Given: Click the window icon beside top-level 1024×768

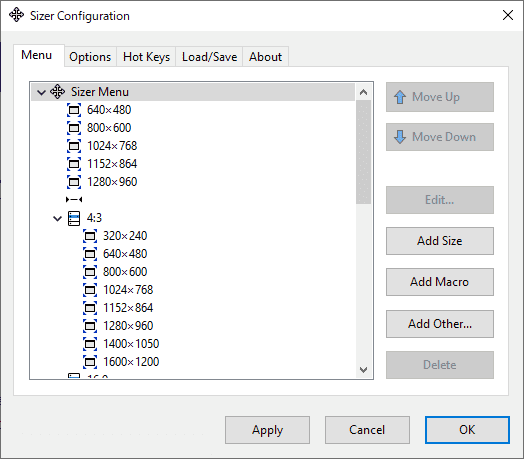Looking at the screenshot, I should pos(74,146).
